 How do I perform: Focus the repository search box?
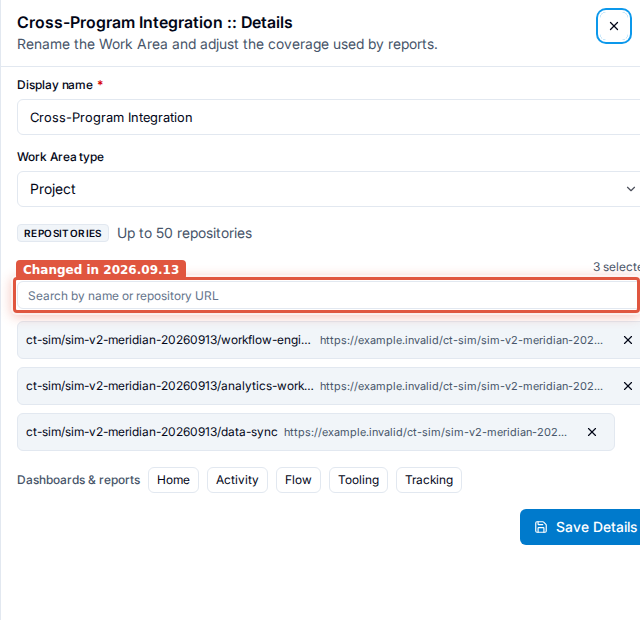(x=327, y=296)
